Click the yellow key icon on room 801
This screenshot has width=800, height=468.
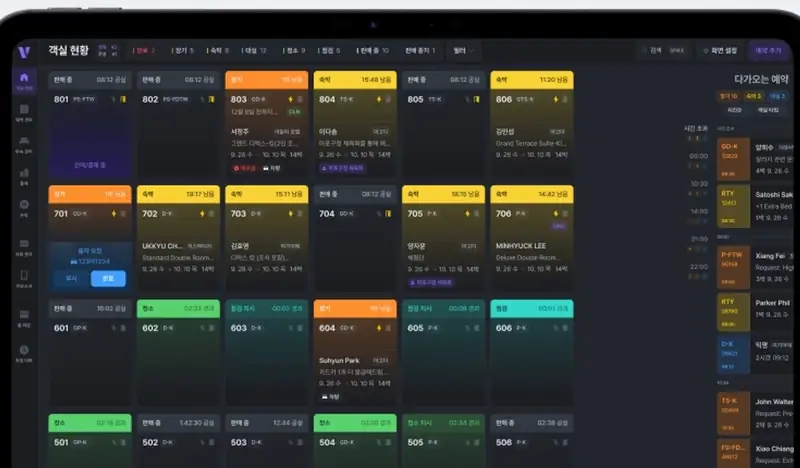click(x=123, y=99)
